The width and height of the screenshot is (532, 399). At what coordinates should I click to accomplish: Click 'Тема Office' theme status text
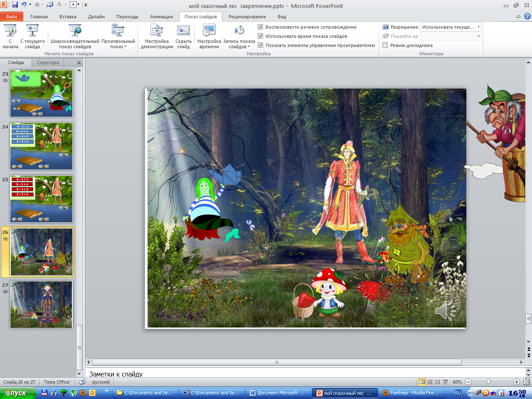click(x=57, y=382)
